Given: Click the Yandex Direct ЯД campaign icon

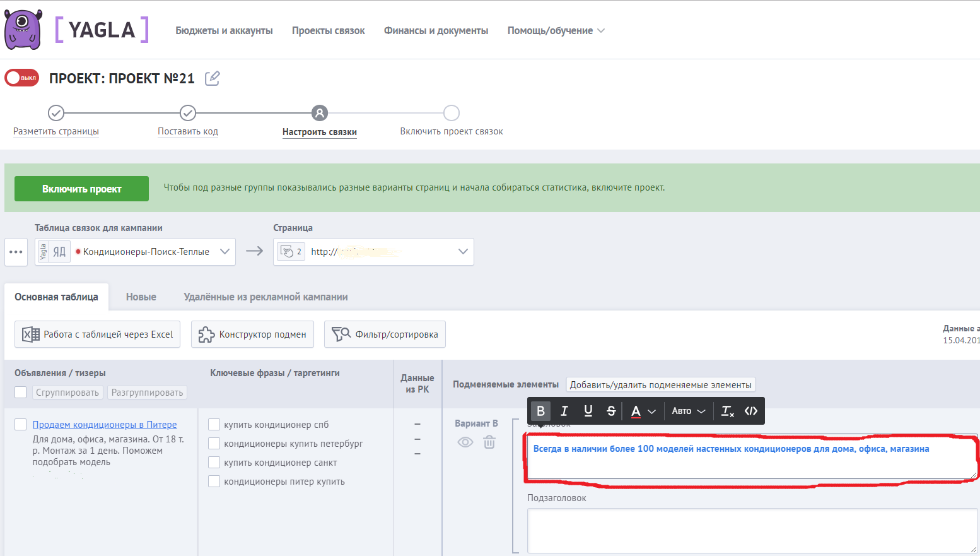Looking at the screenshot, I should 59,252.
